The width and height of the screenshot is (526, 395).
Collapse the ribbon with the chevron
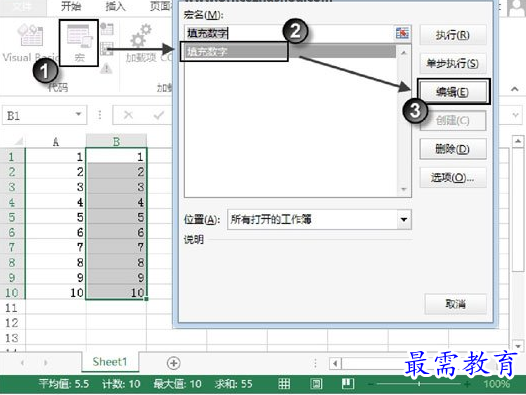tap(514, 89)
